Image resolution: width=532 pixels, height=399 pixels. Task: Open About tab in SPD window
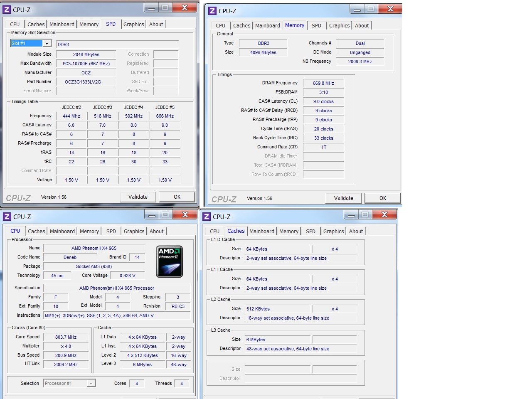coord(156,24)
